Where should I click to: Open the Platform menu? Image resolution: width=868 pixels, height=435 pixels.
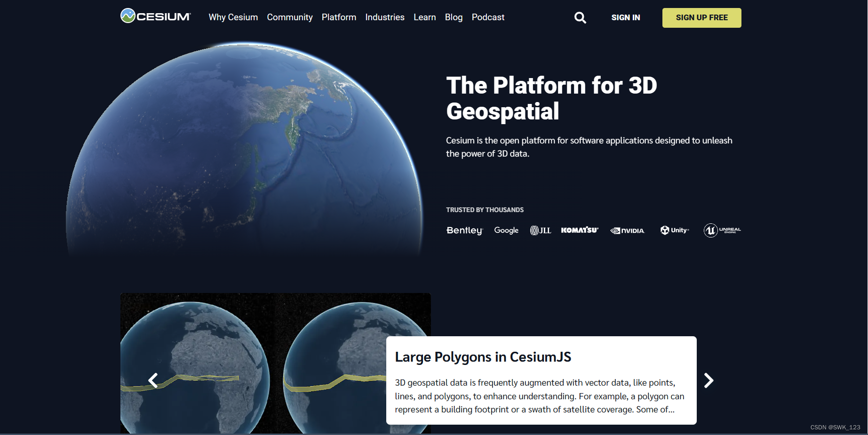click(339, 17)
